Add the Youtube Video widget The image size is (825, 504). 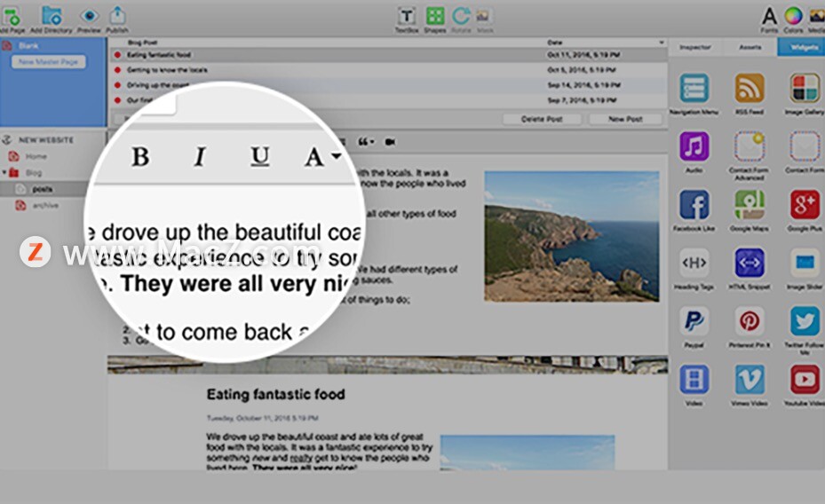(x=805, y=380)
